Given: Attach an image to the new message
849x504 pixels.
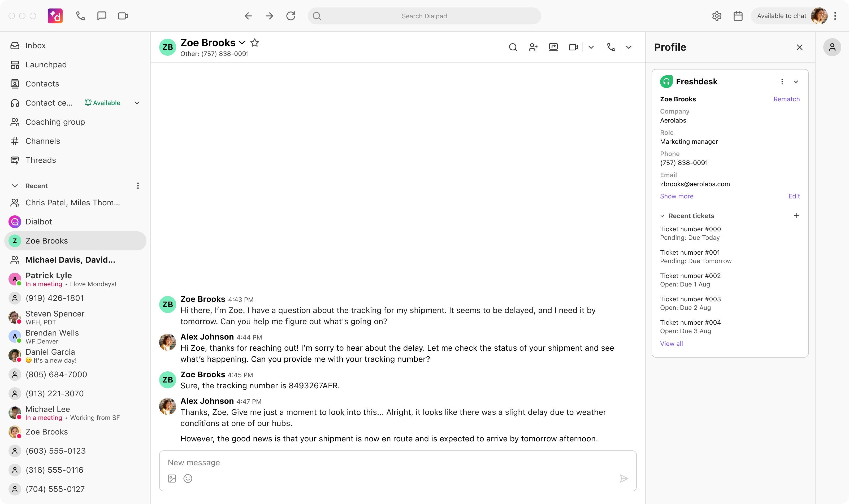Looking at the screenshot, I should coord(171,478).
